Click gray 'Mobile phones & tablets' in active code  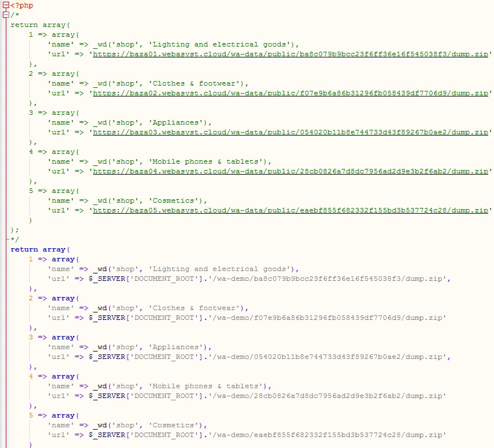click(206, 386)
